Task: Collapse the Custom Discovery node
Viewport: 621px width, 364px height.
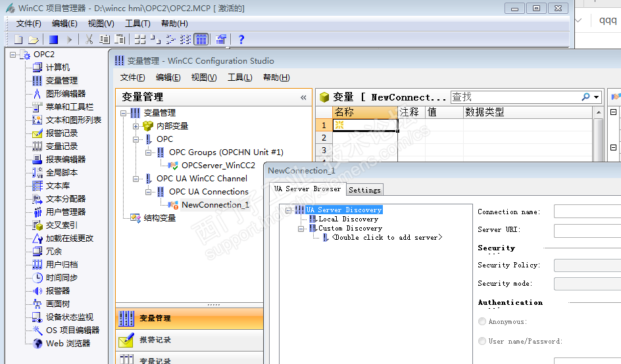Action: 301,229
